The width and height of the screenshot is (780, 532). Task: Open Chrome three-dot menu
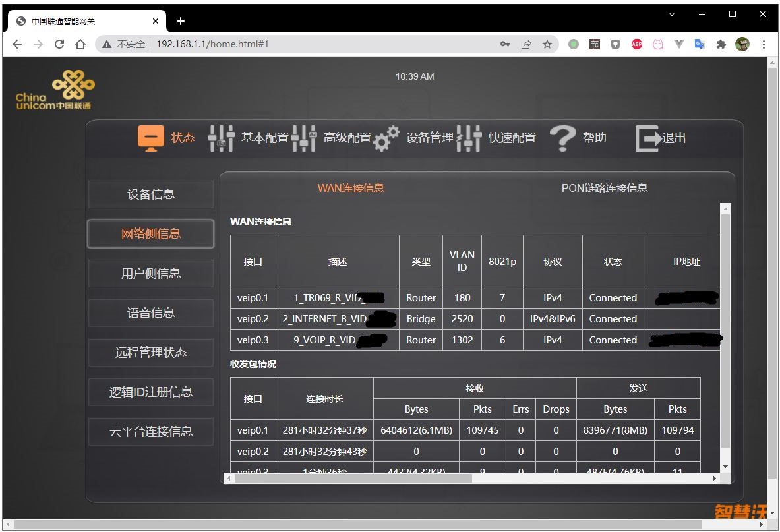(x=764, y=44)
